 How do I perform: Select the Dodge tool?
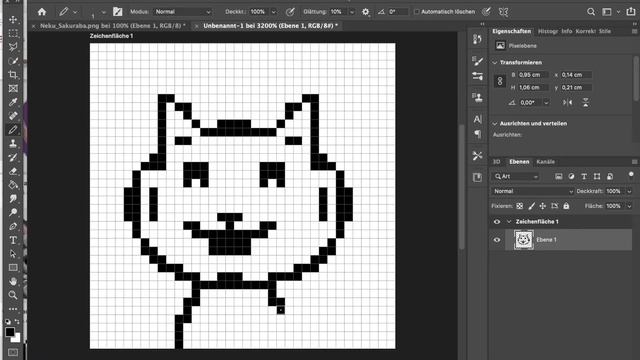click(13, 212)
